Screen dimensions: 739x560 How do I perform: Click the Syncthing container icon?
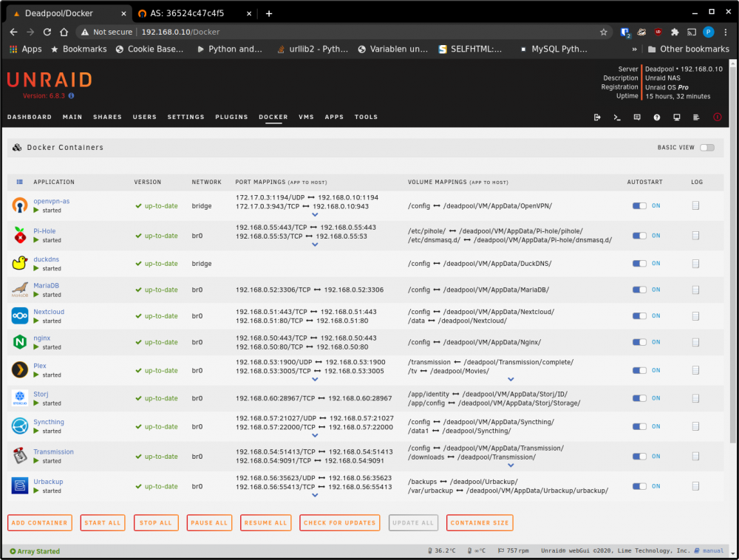(20, 426)
